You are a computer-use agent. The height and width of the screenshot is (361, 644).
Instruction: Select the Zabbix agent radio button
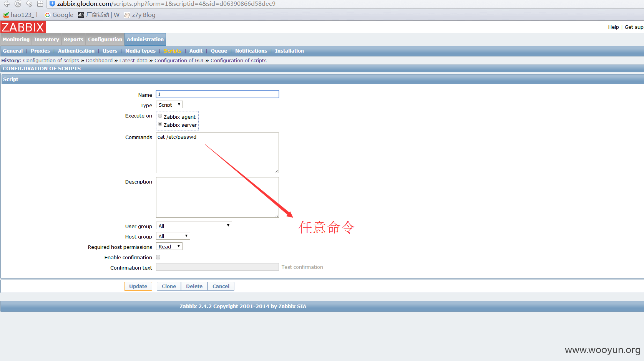(x=160, y=116)
